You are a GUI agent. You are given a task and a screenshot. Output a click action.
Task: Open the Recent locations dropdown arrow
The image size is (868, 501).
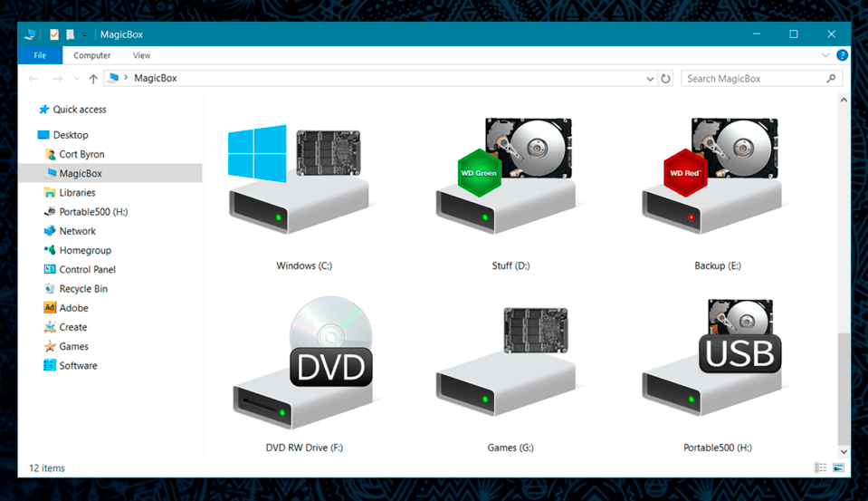(x=76, y=79)
